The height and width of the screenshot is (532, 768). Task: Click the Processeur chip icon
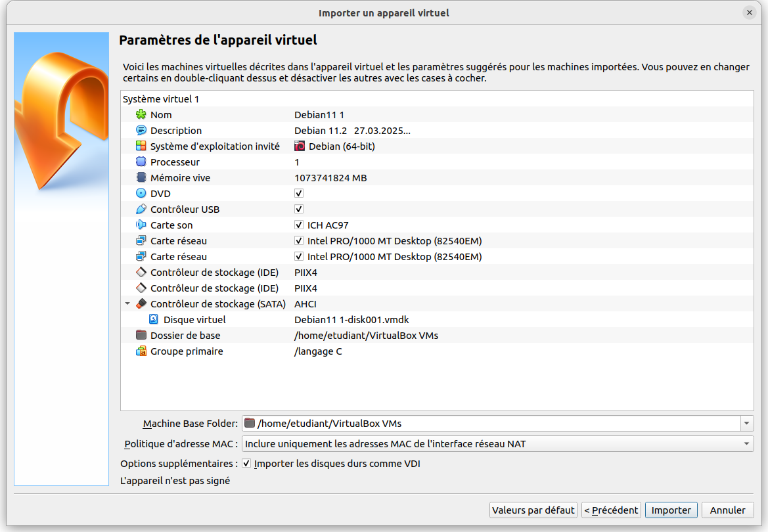pyautogui.click(x=141, y=162)
